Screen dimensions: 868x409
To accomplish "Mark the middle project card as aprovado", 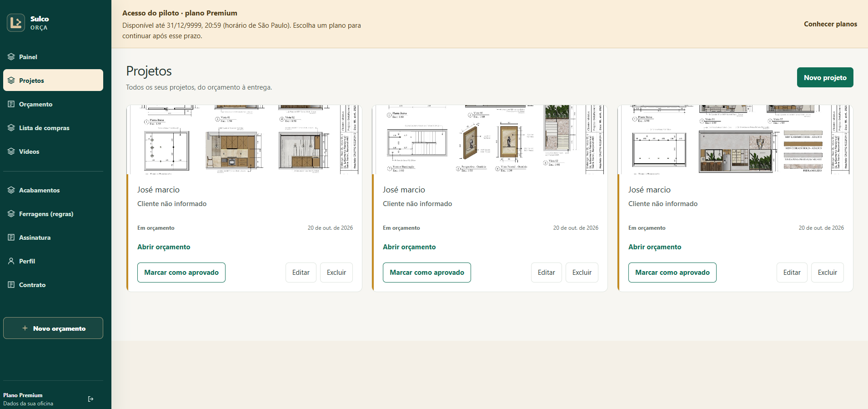I will pyautogui.click(x=427, y=273).
